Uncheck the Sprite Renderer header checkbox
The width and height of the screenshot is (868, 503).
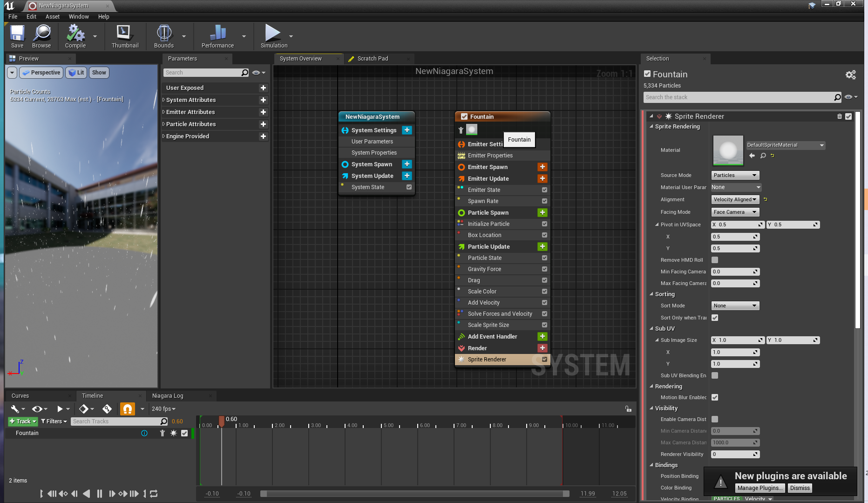848,116
